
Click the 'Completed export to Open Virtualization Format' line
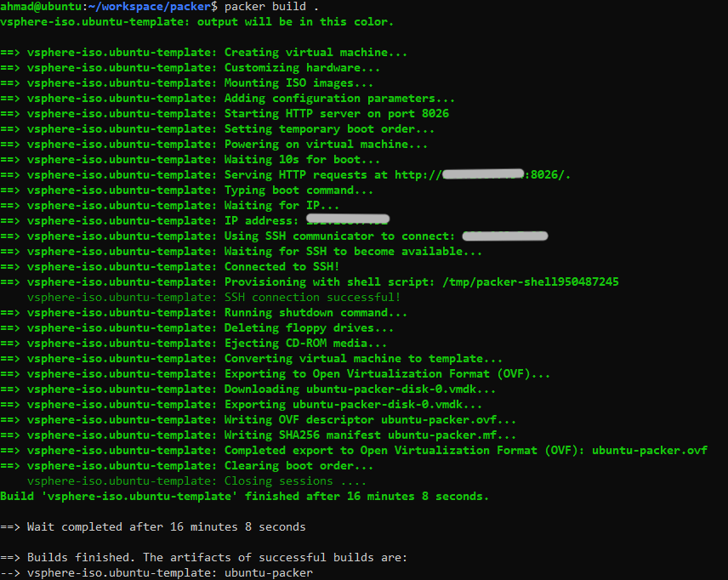click(354, 451)
